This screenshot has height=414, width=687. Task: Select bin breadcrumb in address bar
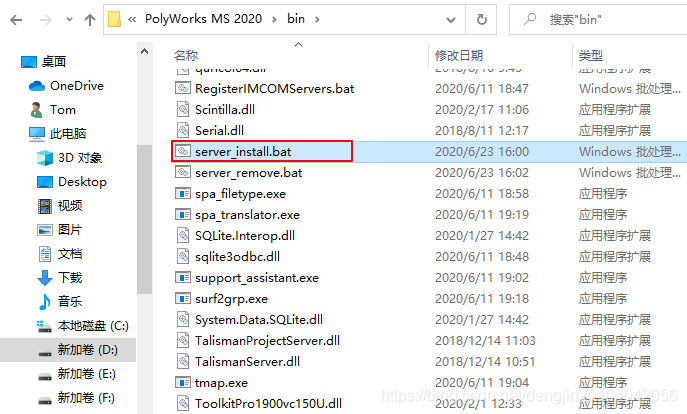coord(296,19)
